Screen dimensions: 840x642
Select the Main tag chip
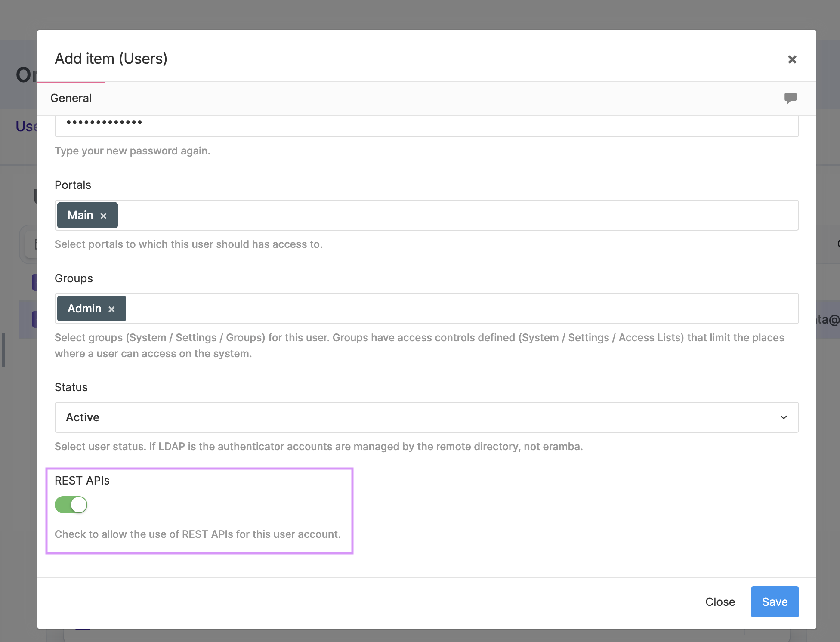point(80,215)
